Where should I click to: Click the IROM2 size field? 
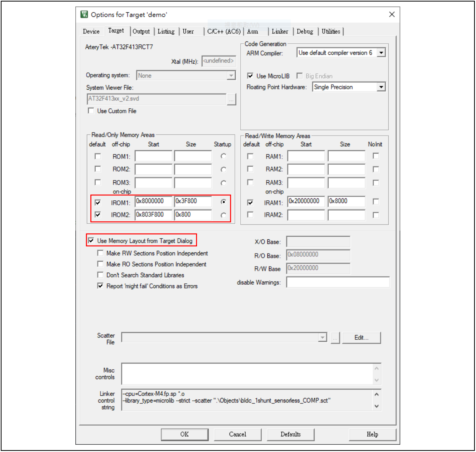[x=193, y=215]
